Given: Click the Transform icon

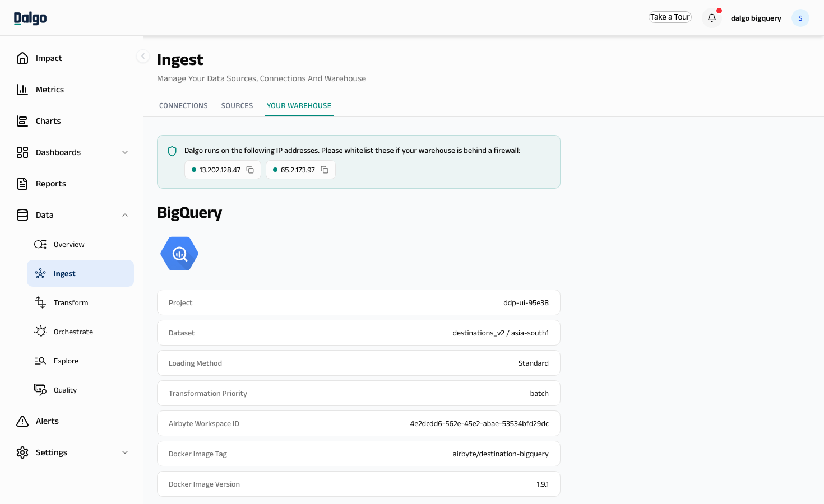Looking at the screenshot, I should [x=40, y=302].
